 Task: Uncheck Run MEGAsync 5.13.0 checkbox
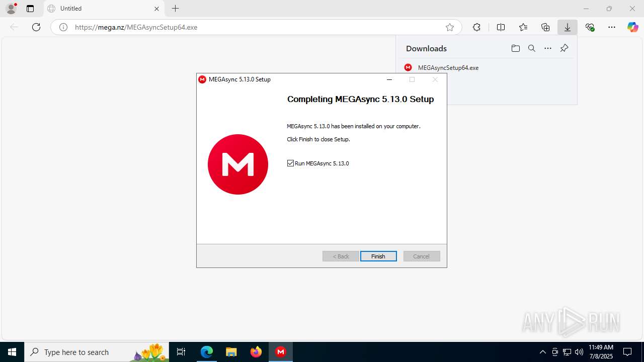click(290, 163)
